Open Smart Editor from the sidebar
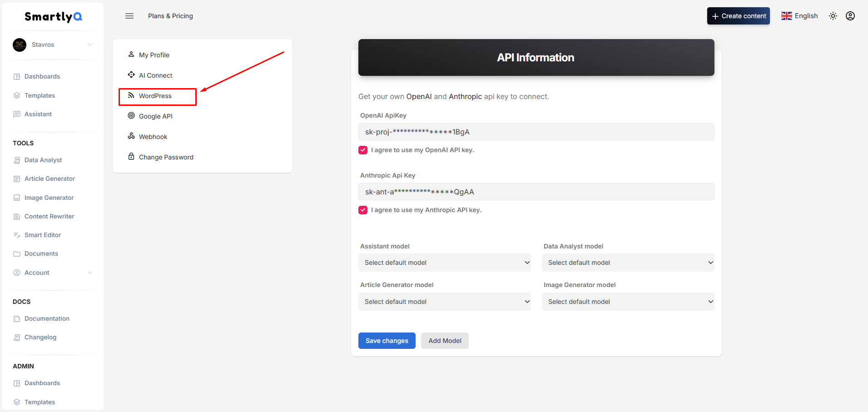 click(x=43, y=235)
